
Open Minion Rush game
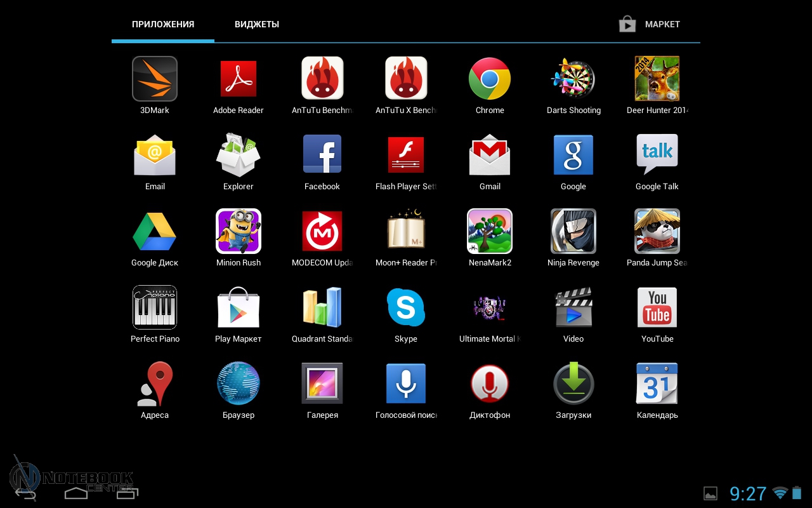pyautogui.click(x=239, y=231)
